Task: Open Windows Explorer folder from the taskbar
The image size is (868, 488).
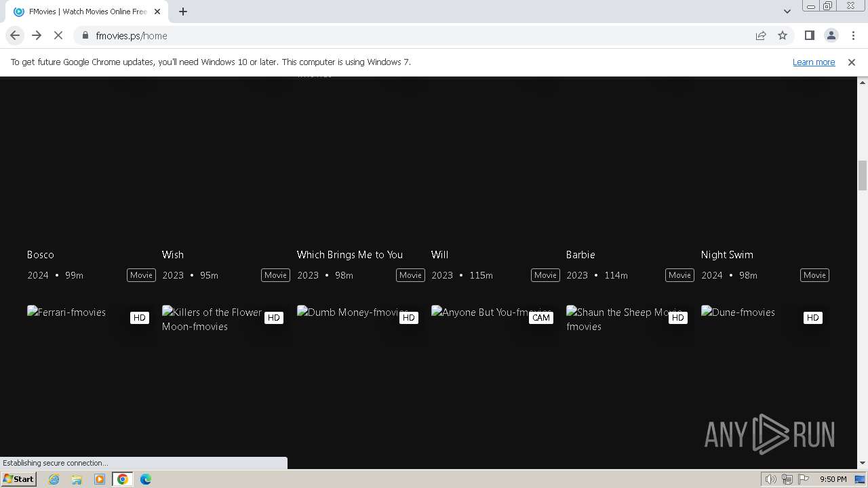Action: (77, 479)
